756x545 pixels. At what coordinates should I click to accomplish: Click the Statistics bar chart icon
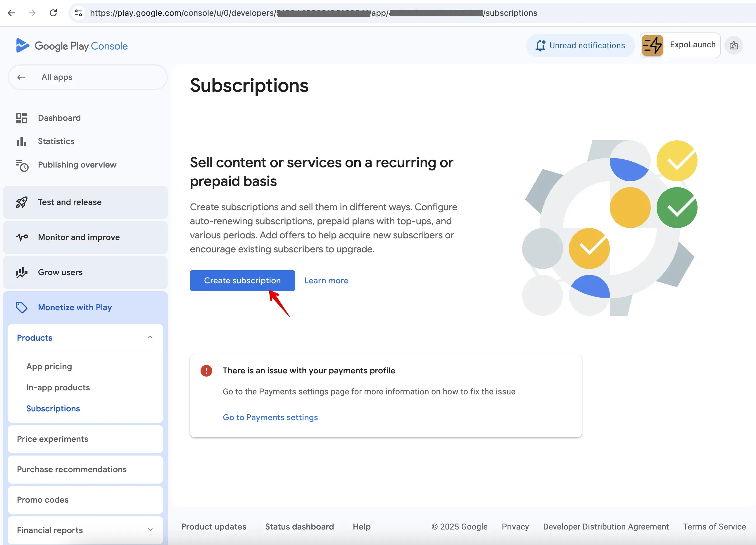(x=22, y=141)
